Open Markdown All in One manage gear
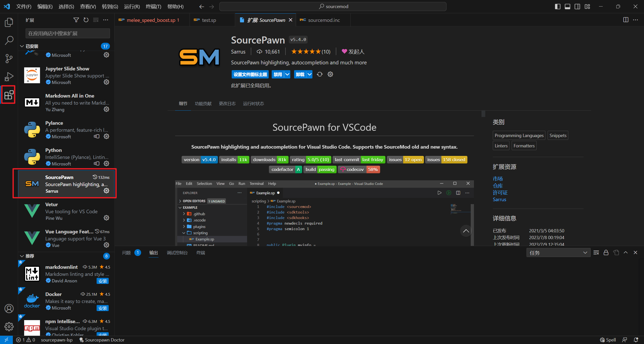644x344 pixels. (106, 109)
